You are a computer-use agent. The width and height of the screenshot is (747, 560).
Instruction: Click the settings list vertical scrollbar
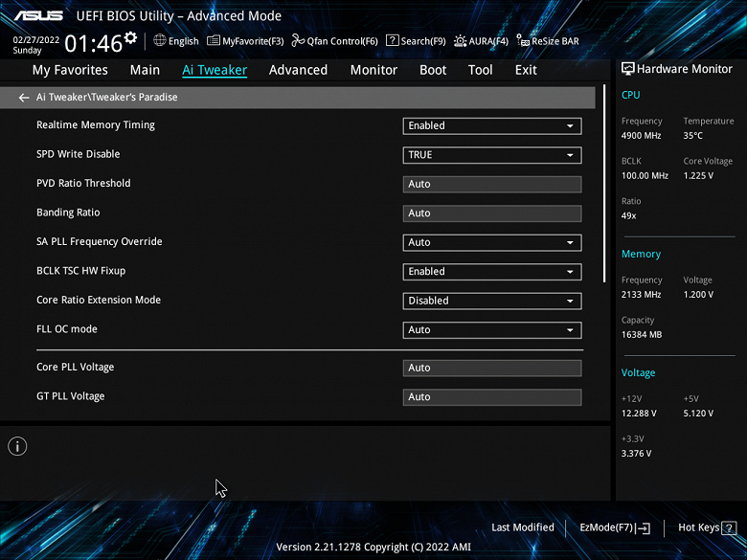point(604,184)
